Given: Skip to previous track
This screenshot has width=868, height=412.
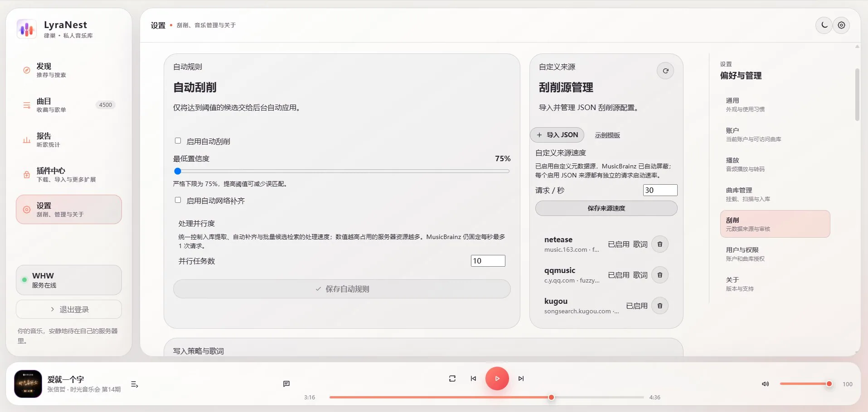Looking at the screenshot, I should pos(473,378).
